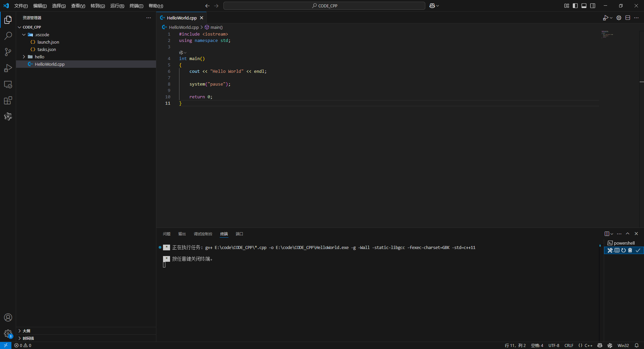Split the editor with the layout icon
644x349 pixels.
point(628,18)
